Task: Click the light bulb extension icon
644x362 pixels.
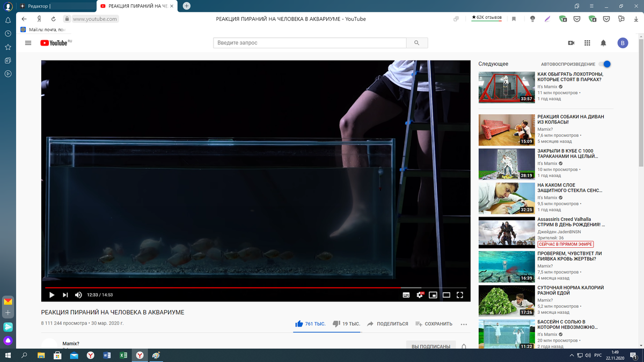Action: (532, 19)
